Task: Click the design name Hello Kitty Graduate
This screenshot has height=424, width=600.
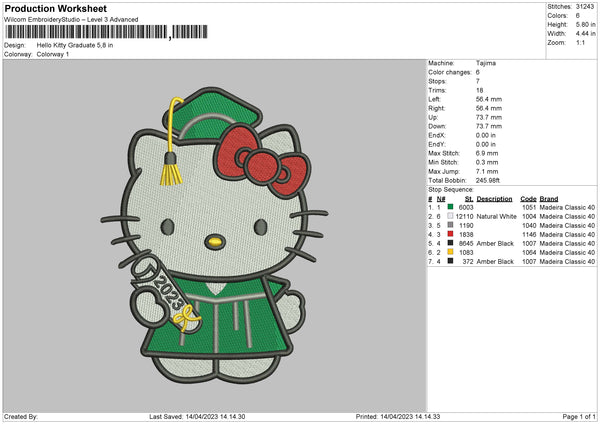Action: click(75, 45)
